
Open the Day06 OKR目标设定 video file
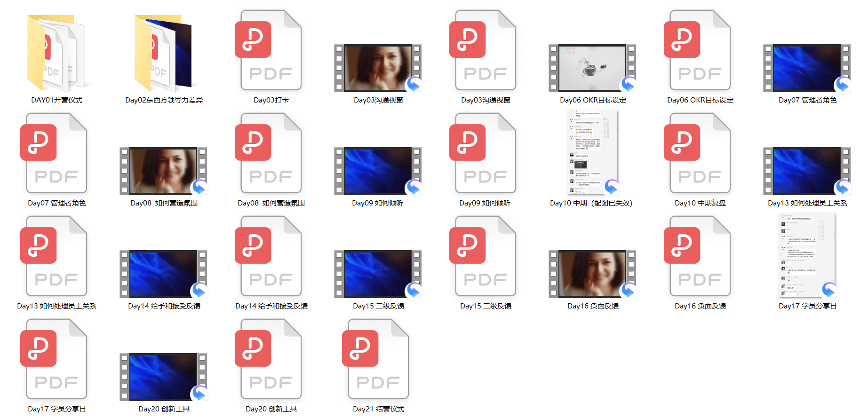pos(593,68)
